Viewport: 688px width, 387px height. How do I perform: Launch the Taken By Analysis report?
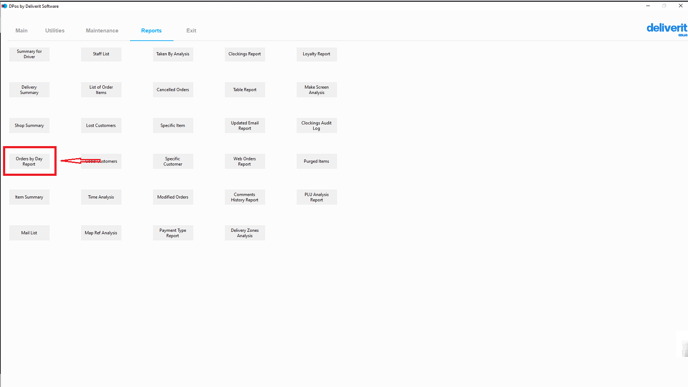[x=173, y=54]
